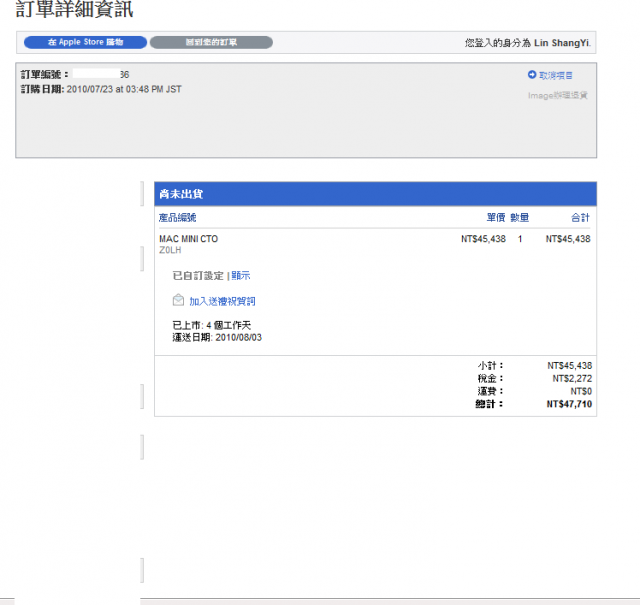The width and height of the screenshot is (640, 605).
Task: Click the blue arrow icon beside 取消項目
Action: (x=532, y=75)
